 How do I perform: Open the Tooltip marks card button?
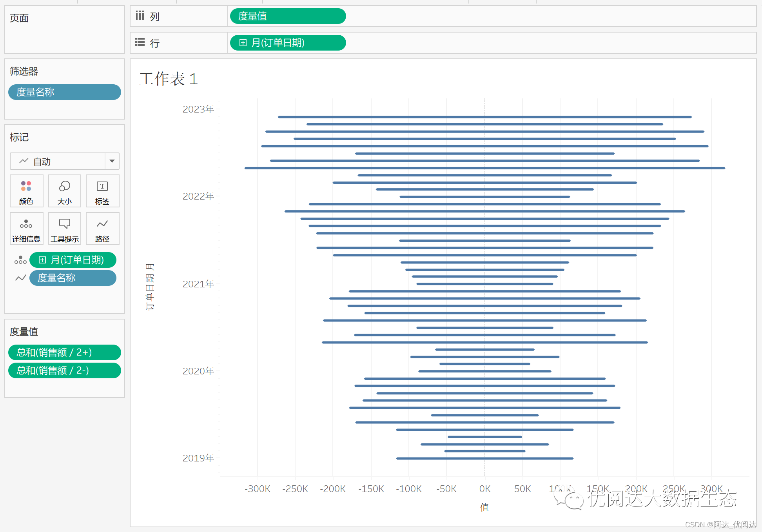coord(65,229)
